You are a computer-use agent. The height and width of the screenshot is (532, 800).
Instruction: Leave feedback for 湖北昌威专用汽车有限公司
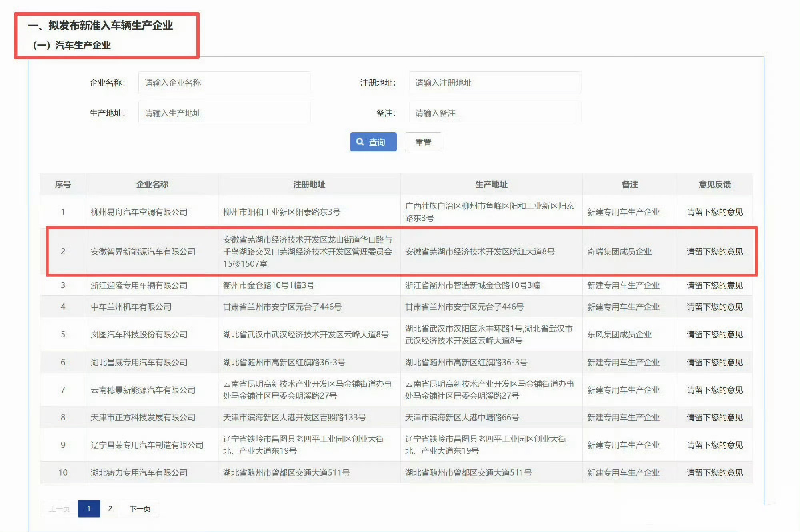714,362
